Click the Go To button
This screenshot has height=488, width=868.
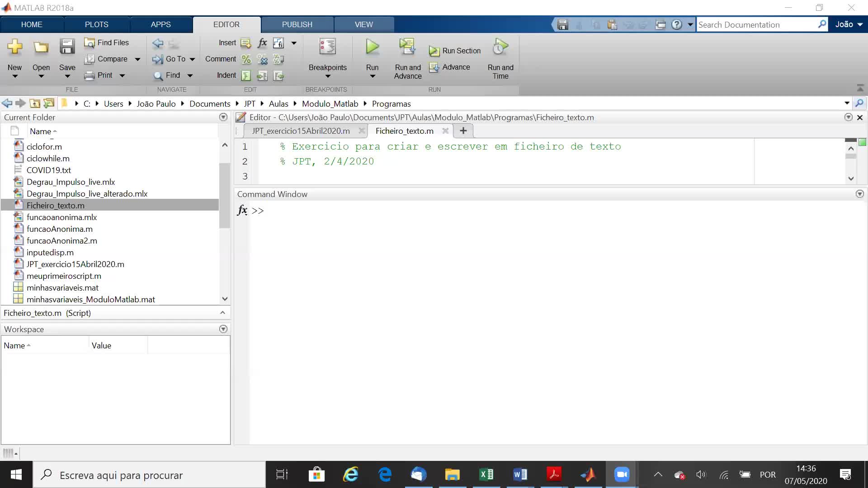click(169, 59)
